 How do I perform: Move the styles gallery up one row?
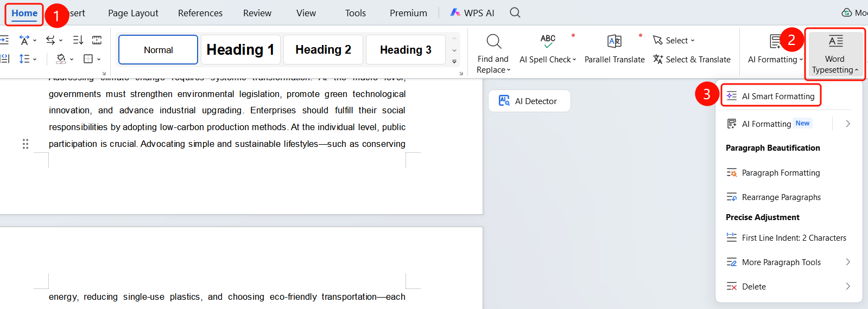pos(454,38)
